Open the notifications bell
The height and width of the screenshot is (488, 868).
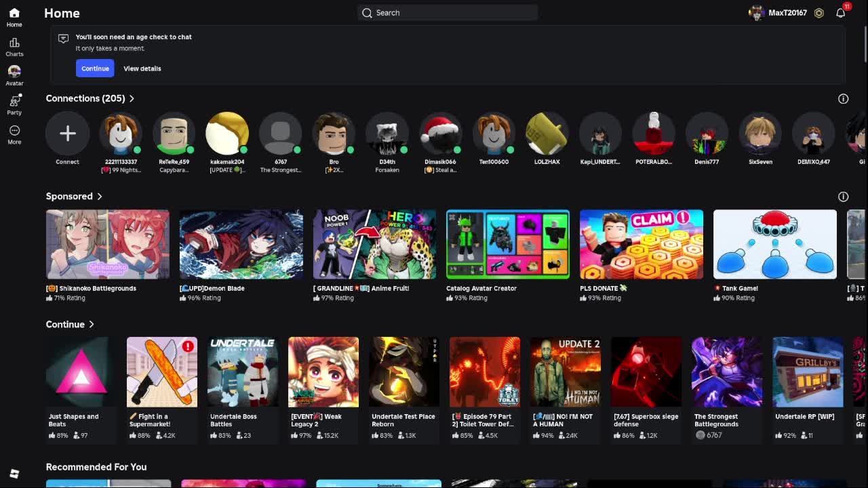pos(841,13)
